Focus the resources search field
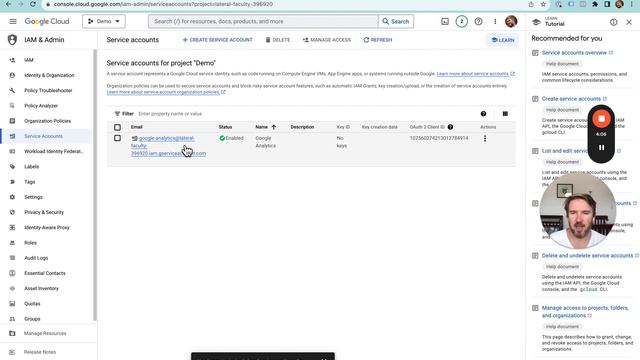This screenshot has width=640, height=360. pos(263,21)
